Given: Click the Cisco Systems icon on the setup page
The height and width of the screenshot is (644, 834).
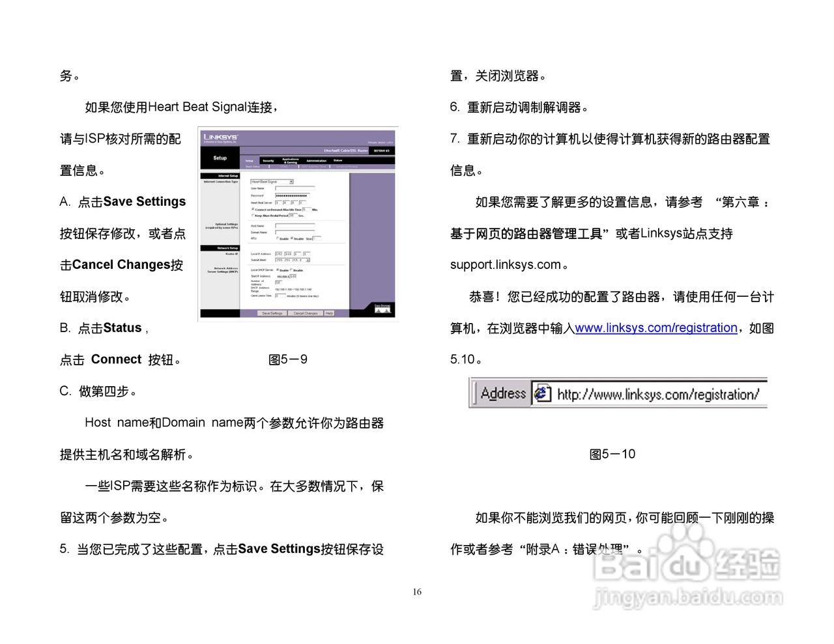Looking at the screenshot, I should tap(382, 309).
